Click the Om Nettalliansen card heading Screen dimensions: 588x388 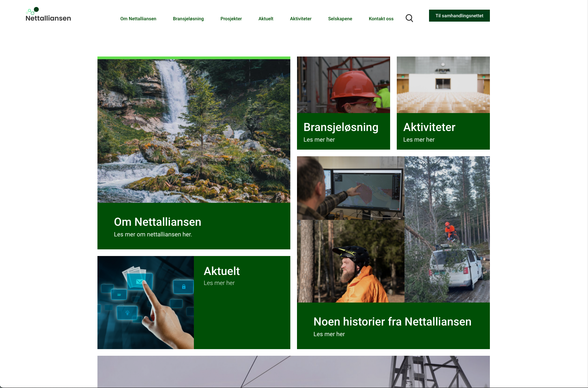pyautogui.click(x=158, y=222)
